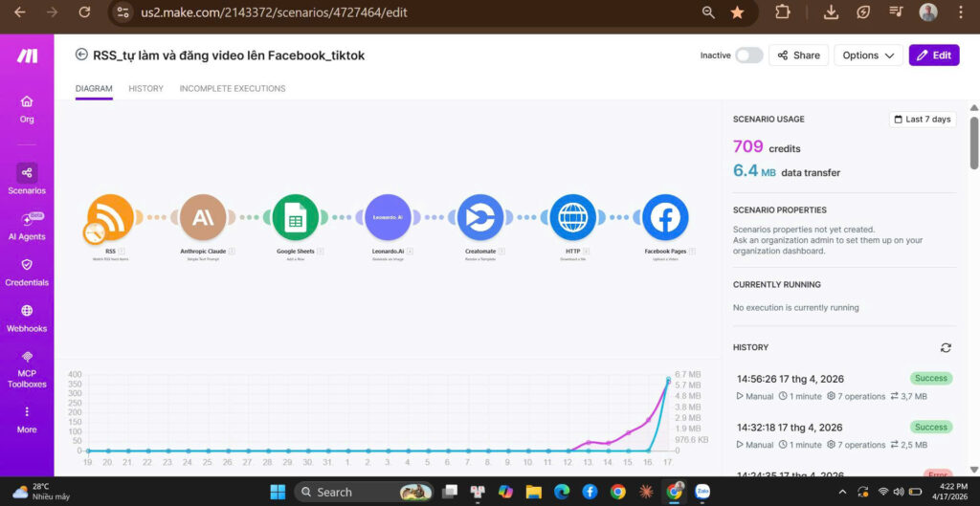Click the chart data point at day 17

[x=668, y=380]
